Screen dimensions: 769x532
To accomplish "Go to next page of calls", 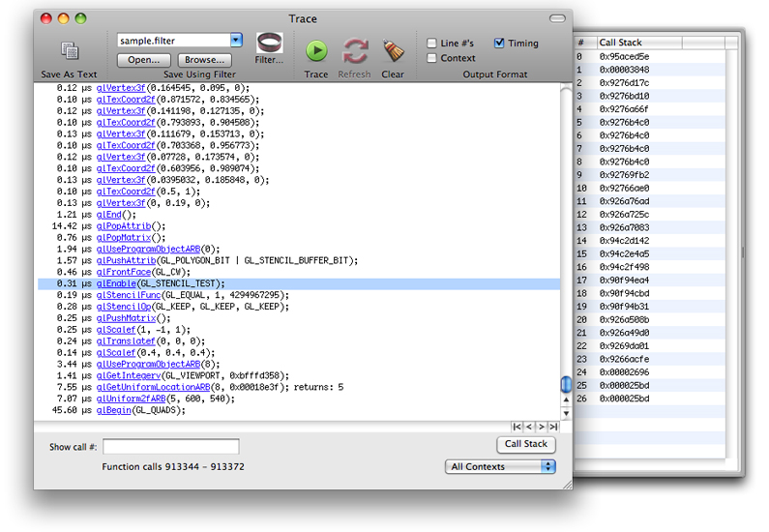I will click(542, 427).
